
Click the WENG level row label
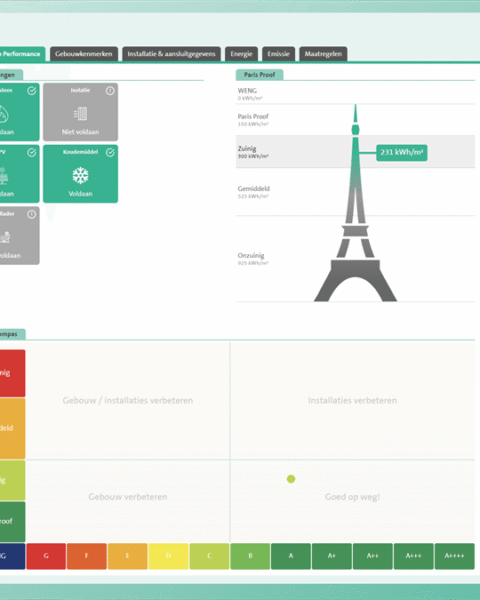(247, 91)
